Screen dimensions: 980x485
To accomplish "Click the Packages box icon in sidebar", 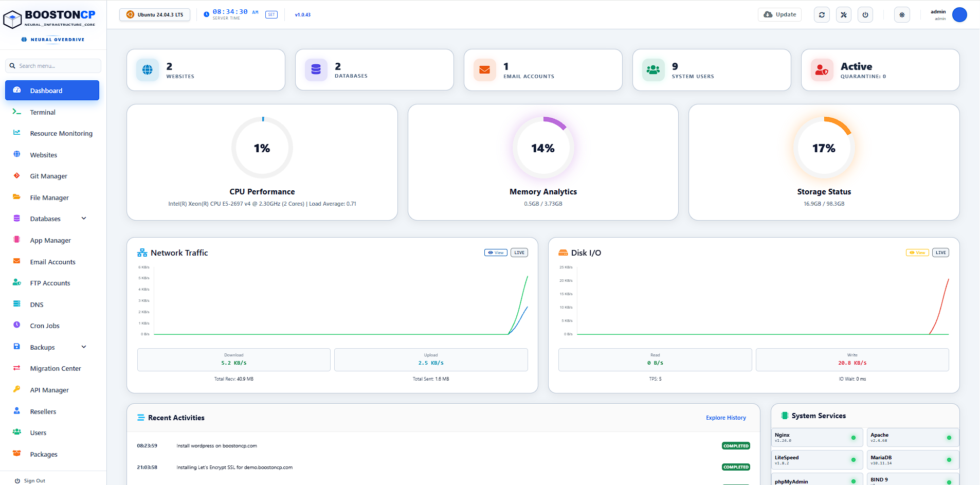I will (x=17, y=454).
